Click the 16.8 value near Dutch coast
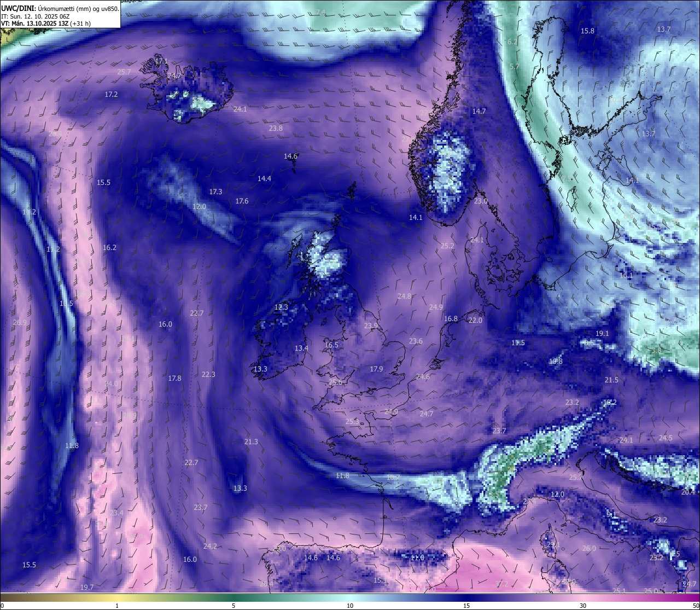The height and width of the screenshot is (610, 700). pyautogui.click(x=451, y=319)
